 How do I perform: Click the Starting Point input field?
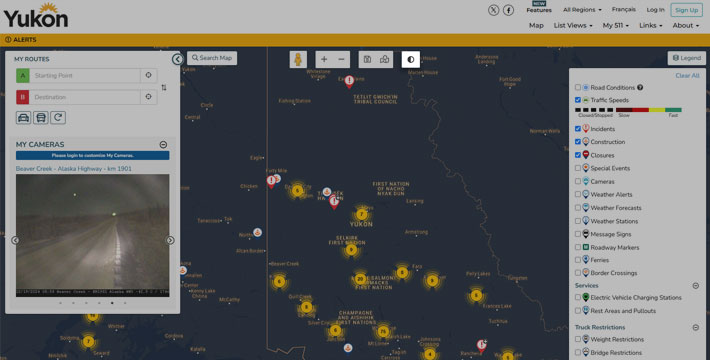[85, 76]
